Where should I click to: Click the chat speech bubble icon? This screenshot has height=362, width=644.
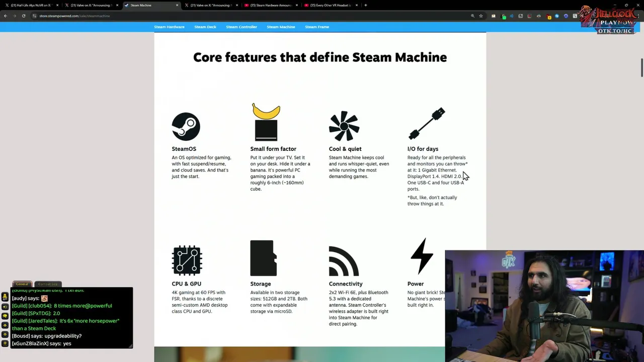coord(5,315)
